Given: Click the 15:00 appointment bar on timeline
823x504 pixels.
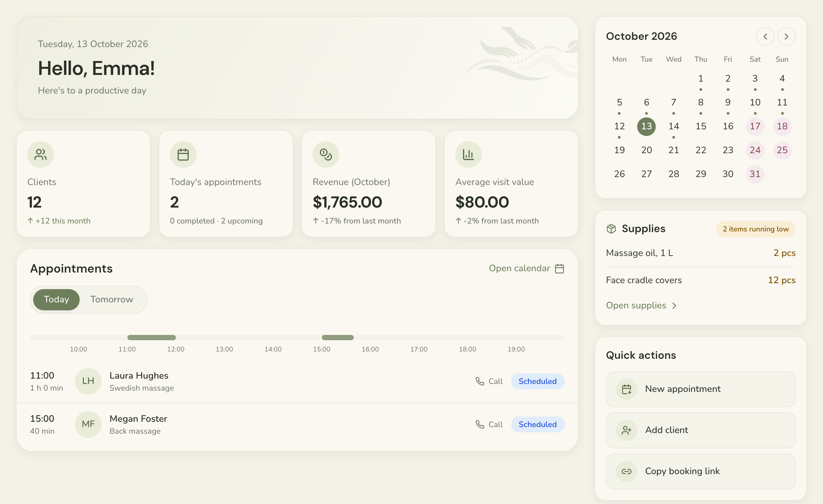Looking at the screenshot, I should (x=338, y=338).
